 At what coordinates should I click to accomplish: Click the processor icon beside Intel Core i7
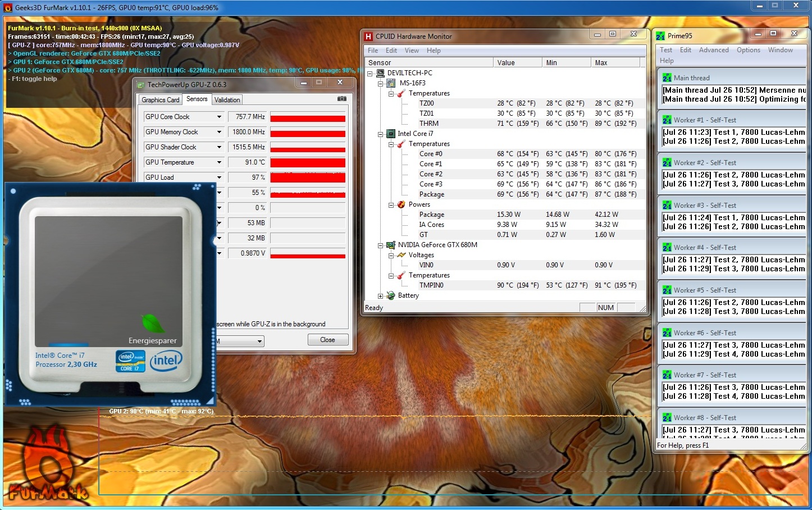(391, 134)
